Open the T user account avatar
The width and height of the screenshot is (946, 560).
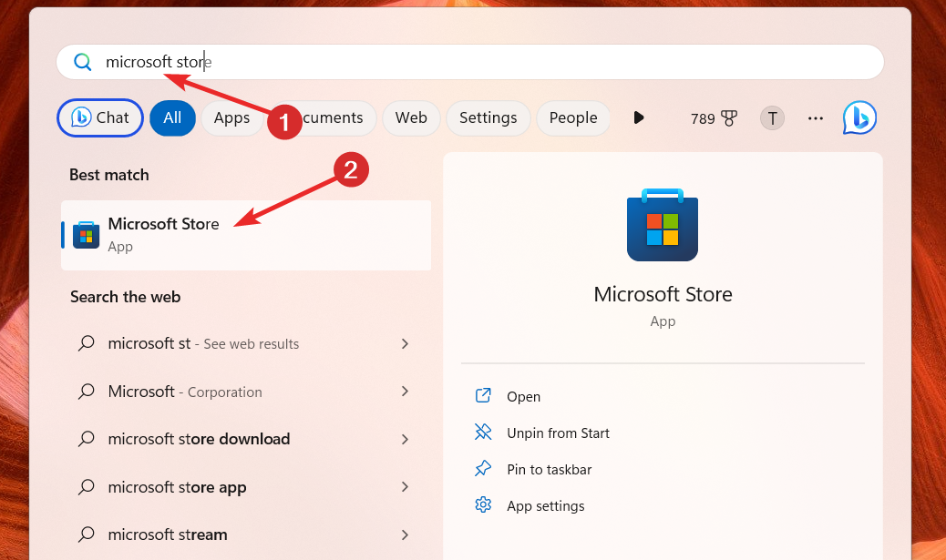pyautogui.click(x=772, y=118)
